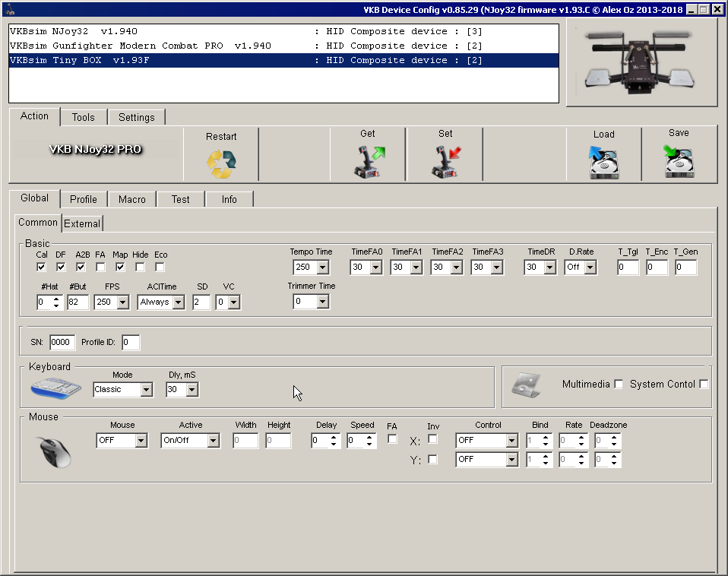Screen dimensions: 728x576
Task: Enable the Multimedia checkbox
Action: pyautogui.click(x=619, y=385)
